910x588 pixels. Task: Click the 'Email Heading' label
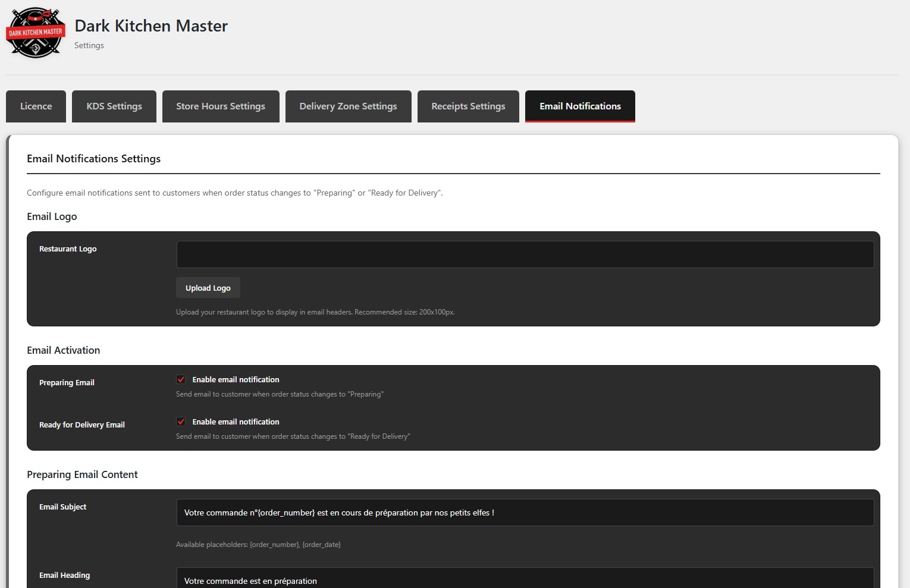pyautogui.click(x=64, y=576)
